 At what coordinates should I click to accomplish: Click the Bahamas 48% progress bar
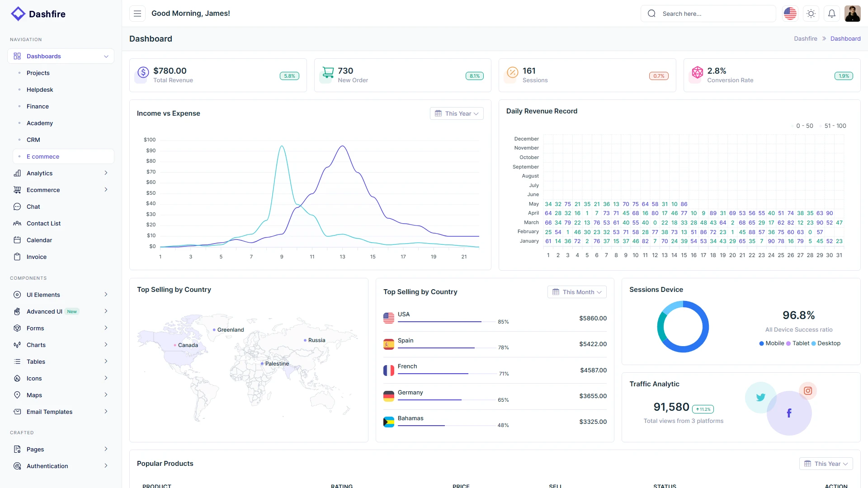pyautogui.click(x=446, y=425)
